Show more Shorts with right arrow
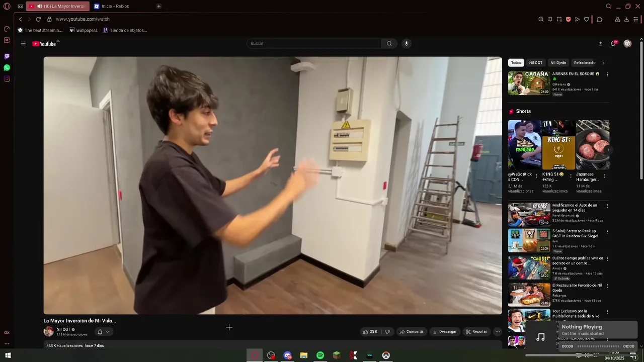The width and height of the screenshot is (644, 362). click(608, 149)
